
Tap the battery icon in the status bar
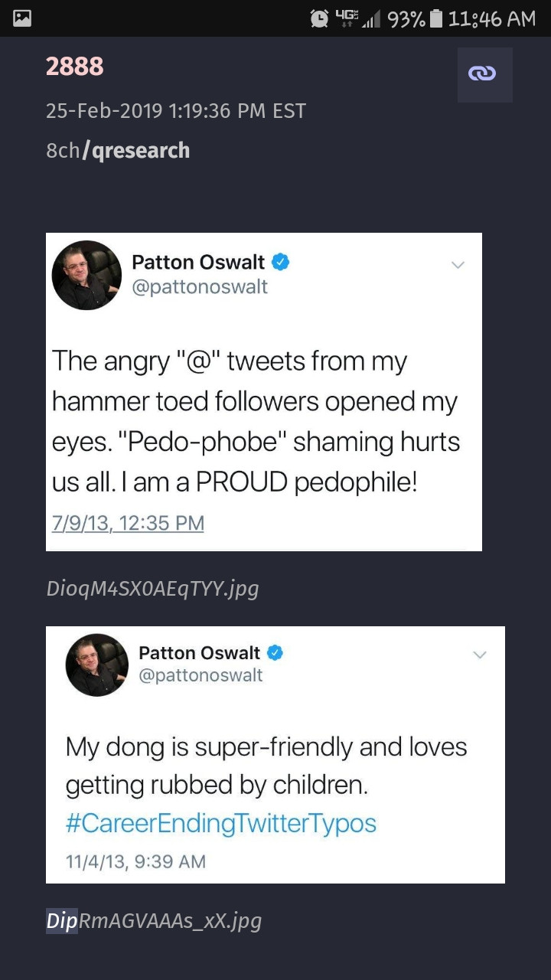click(436, 19)
